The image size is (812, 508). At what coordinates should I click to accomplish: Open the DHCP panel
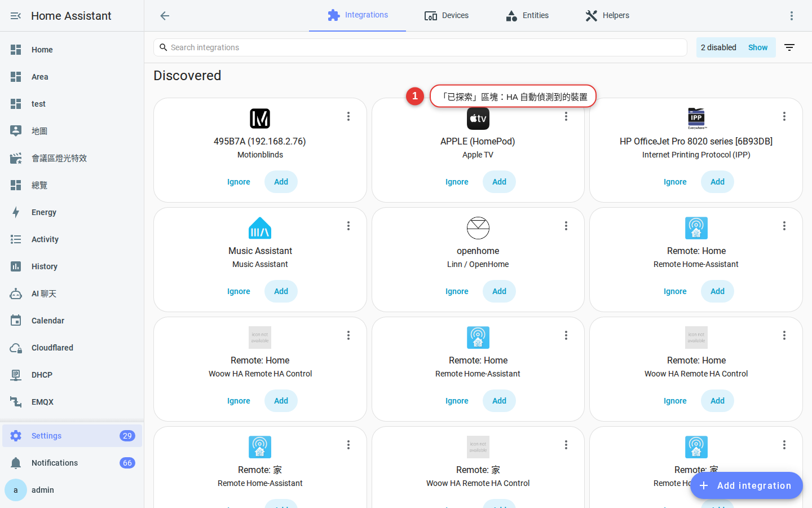72,375
